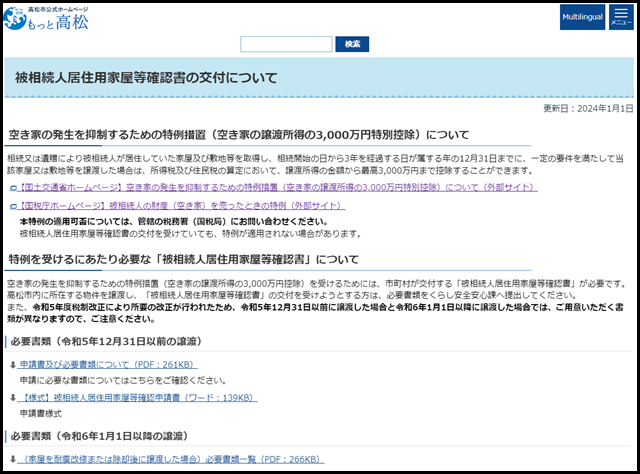The width and height of the screenshot is (640, 474).
Task: Click the 申請書様式 caption text
Action: (41, 414)
